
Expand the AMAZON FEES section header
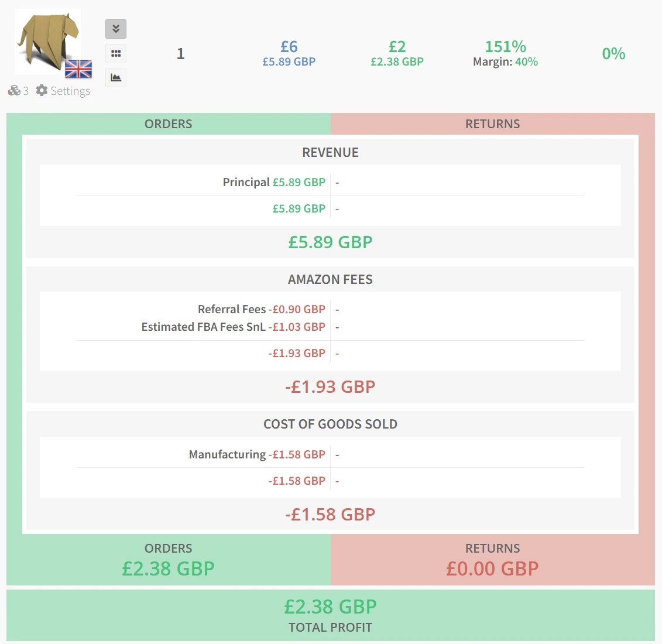click(x=330, y=279)
